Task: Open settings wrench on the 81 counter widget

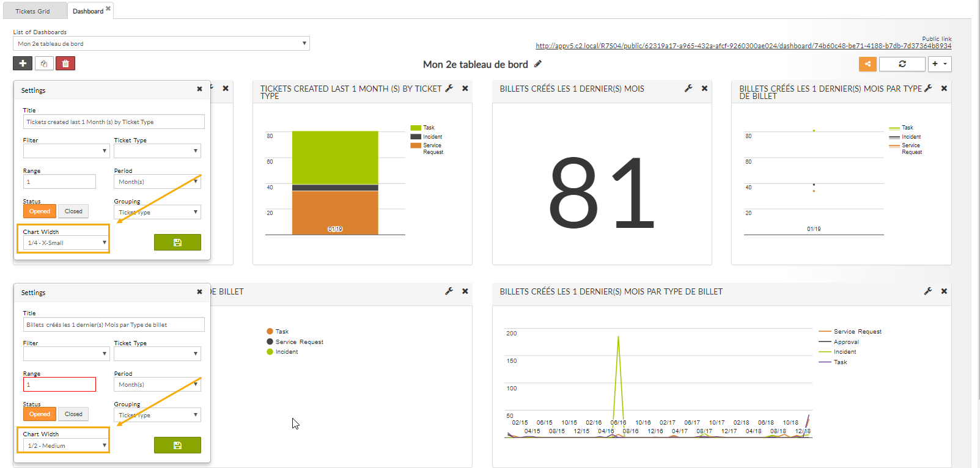Action: [x=688, y=89]
